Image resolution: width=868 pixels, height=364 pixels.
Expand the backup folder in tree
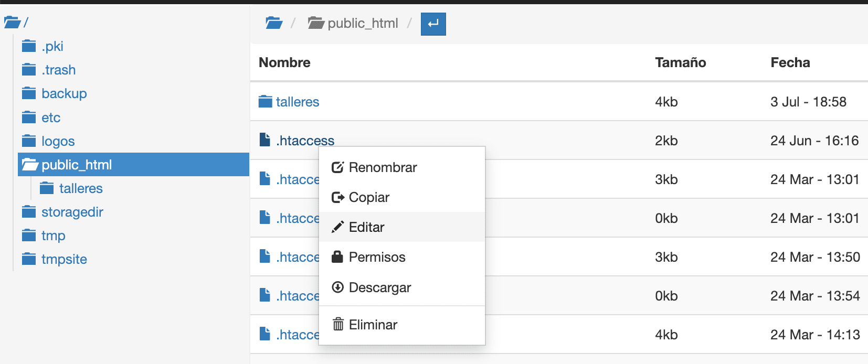click(x=64, y=93)
